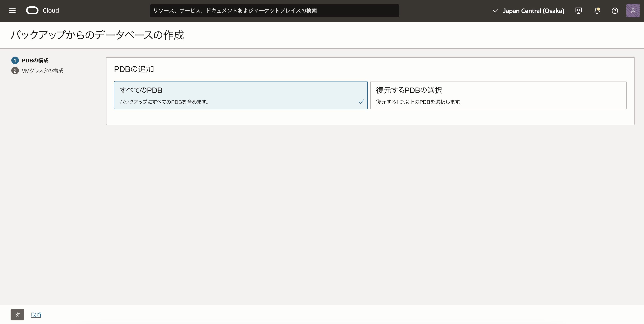Go to the VMクラスタの構成 step

point(42,71)
